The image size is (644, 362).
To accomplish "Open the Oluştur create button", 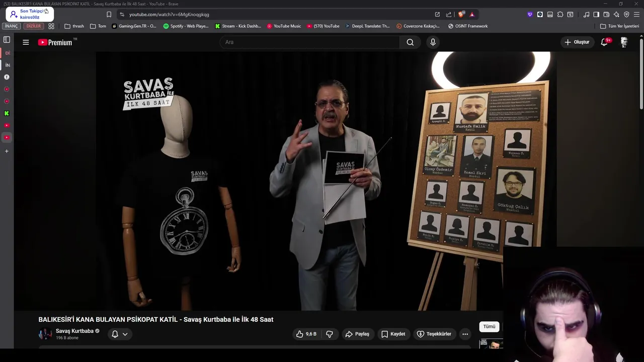I will click(577, 42).
